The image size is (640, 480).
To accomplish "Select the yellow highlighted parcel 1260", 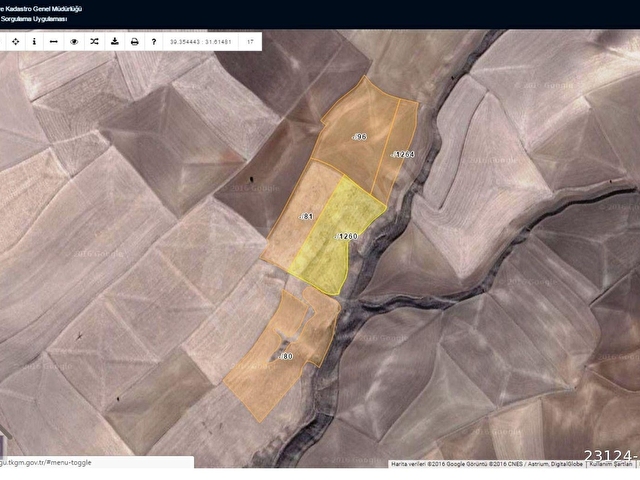I will (339, 237).
